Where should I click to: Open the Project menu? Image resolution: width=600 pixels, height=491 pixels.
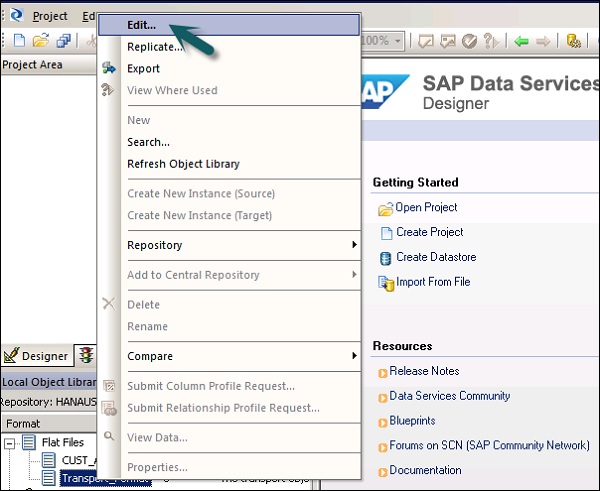pos(50,16)
